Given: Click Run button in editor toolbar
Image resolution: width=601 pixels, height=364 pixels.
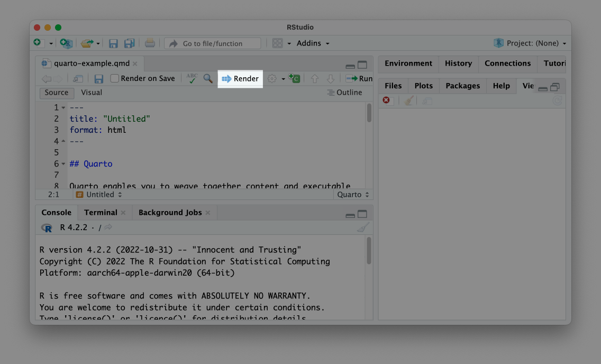Looking at the screenshot, I should tap(359, 79).
